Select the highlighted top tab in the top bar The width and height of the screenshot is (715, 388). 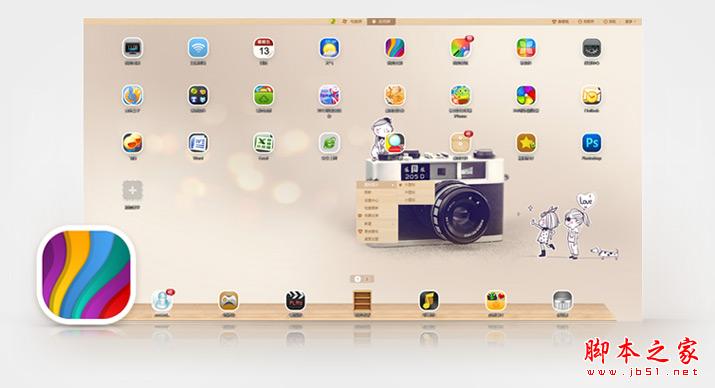381,21
